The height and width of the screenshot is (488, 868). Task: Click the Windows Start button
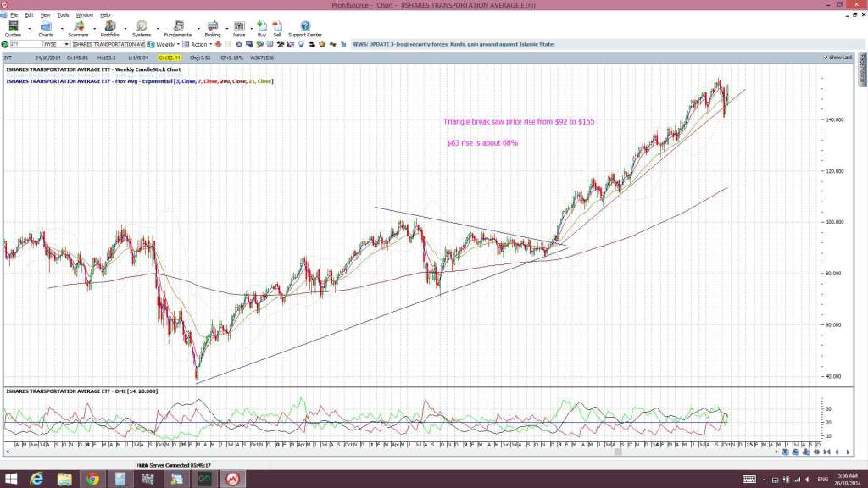(11, 480)
